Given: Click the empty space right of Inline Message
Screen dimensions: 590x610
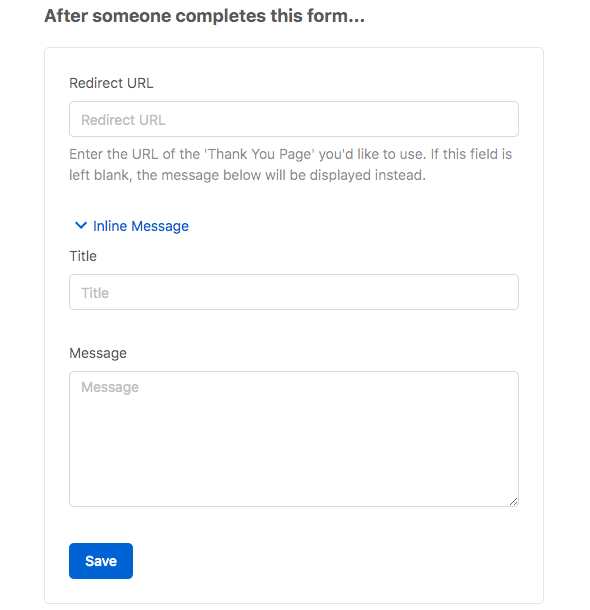Looking at the screenshot, I should pos(350,226).
